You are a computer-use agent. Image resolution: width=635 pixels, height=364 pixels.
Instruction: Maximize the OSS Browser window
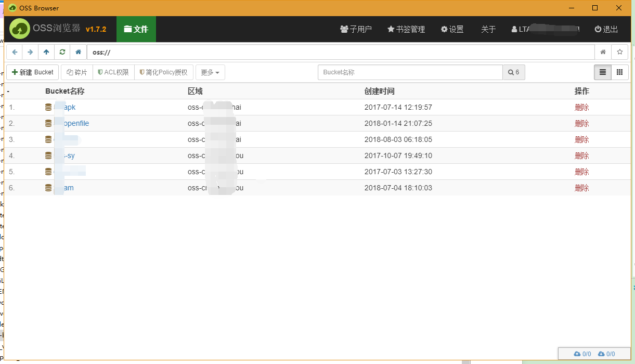(595, 8)
